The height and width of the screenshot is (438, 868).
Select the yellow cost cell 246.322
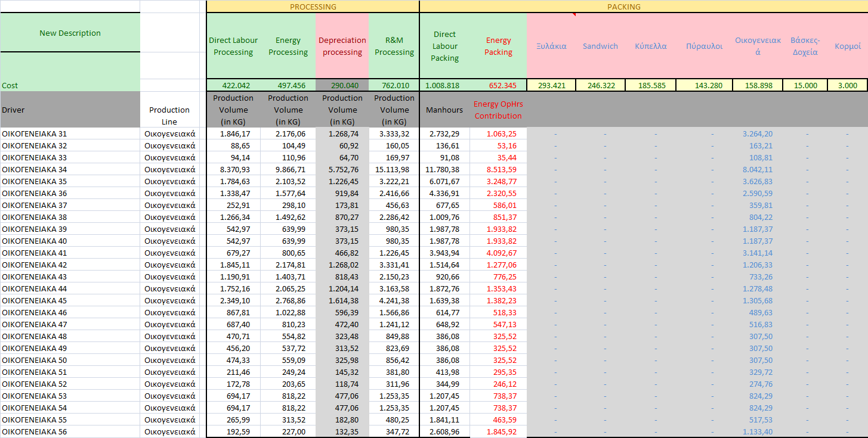coord(601,85)
